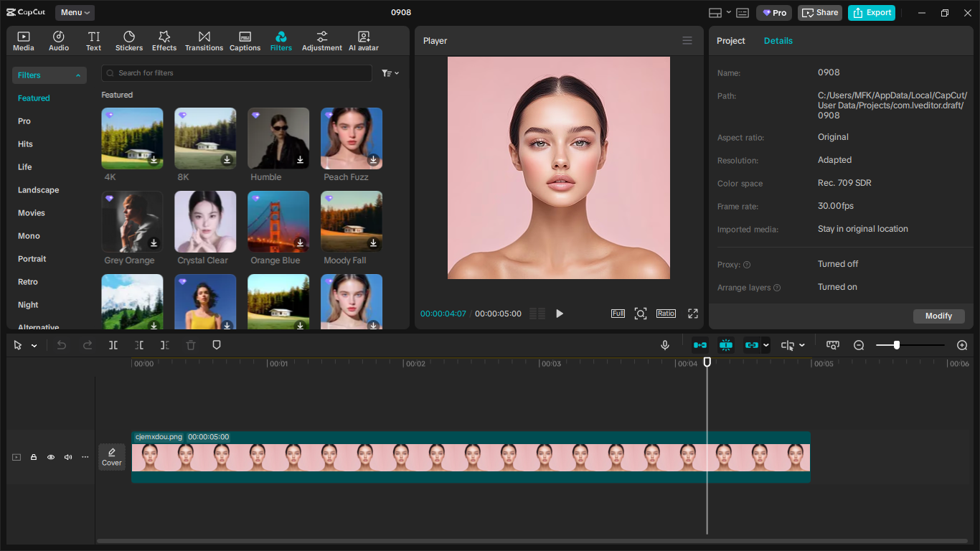
Task: Switch to the Details tab
Action: click(778, 41)
